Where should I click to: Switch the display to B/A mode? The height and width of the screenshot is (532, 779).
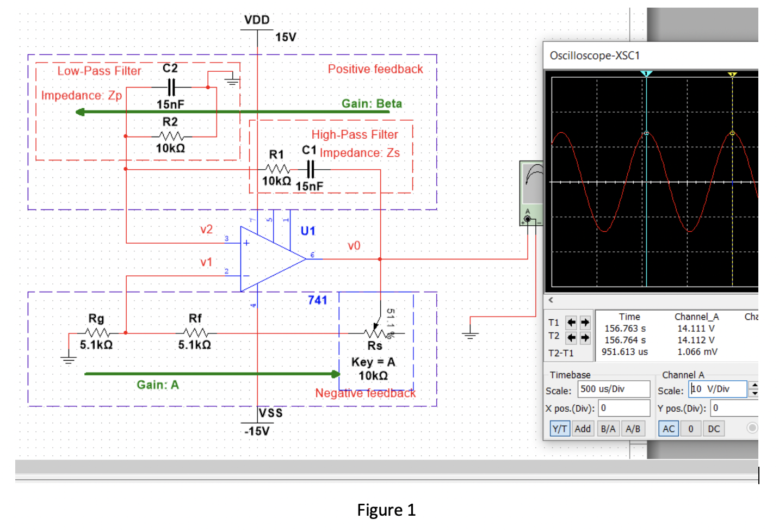click(608, 429)
